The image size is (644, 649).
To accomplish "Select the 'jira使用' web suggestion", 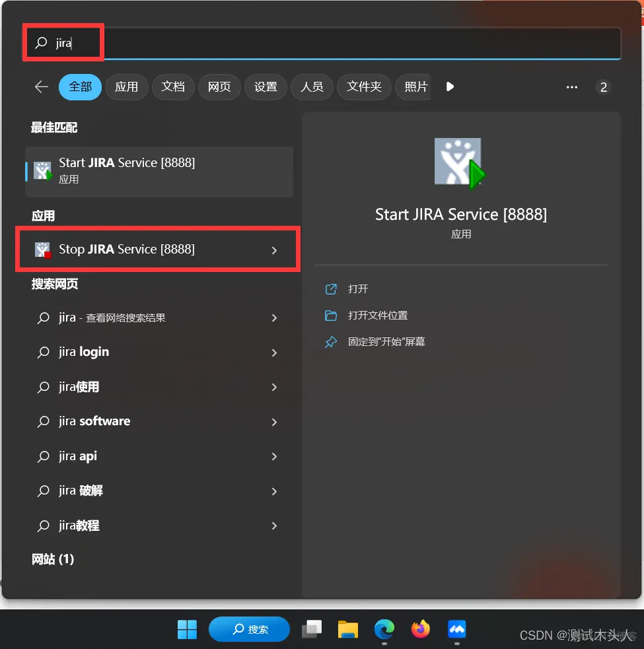I will 159,387.
